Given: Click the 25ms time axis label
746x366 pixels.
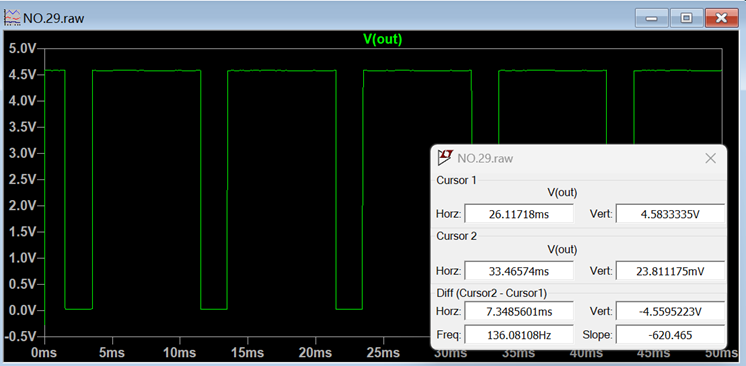Looking at the screenshot, I should [383, 353].
